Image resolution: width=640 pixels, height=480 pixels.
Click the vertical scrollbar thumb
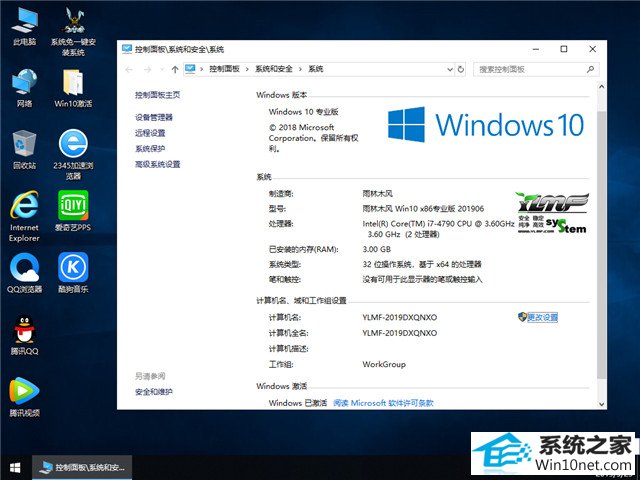[601, 243]
